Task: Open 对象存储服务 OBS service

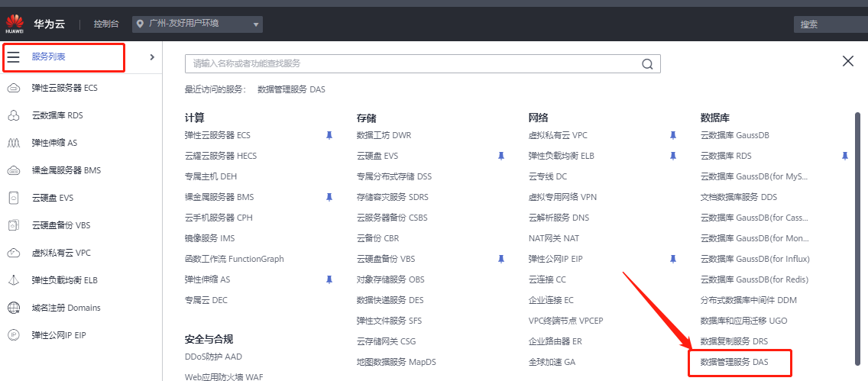Action: 390,279
